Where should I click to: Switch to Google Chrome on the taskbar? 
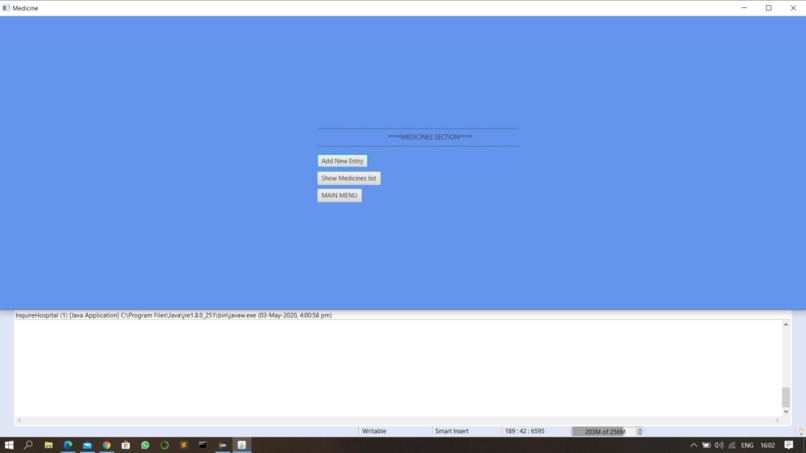(x=106, y=445)
